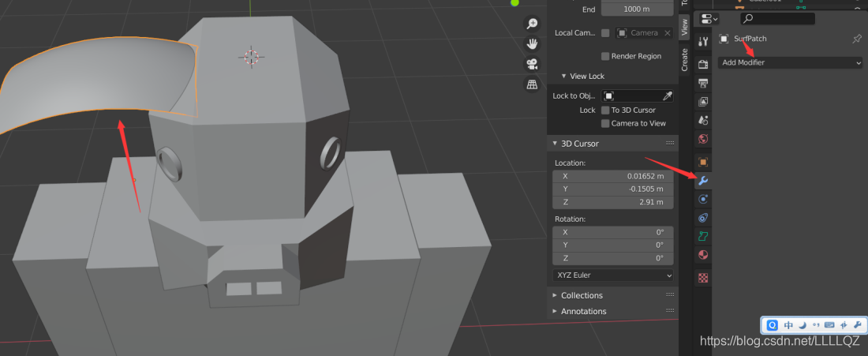Open the Tool properties tab icon
868x356 pixels.
point(703,42)
